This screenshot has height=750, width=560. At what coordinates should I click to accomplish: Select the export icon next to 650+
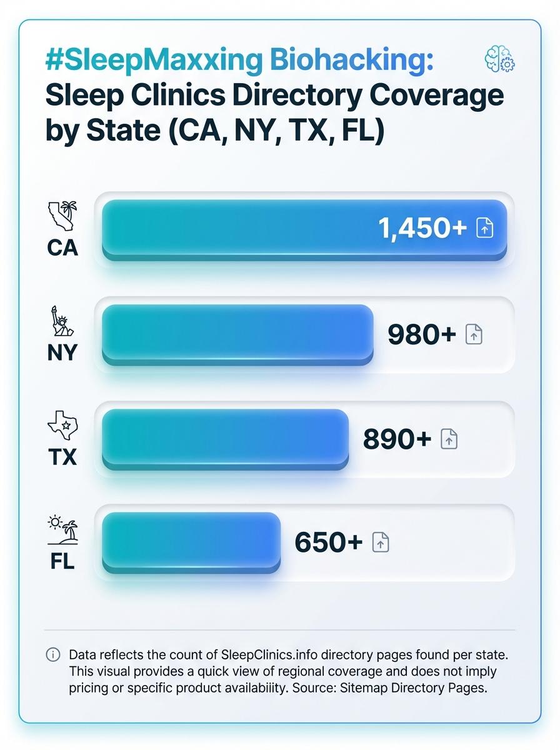point(381,542)
